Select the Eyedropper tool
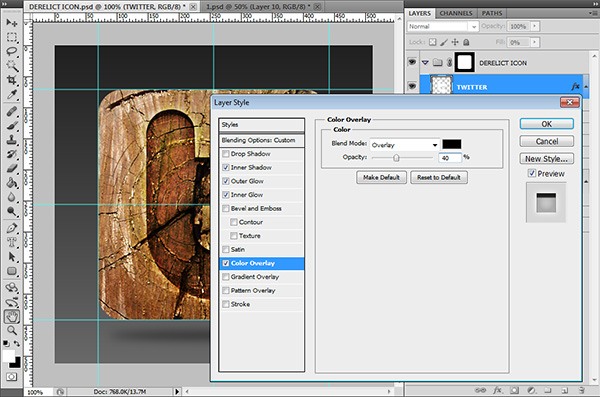600x397 pixels. [11, 94]
